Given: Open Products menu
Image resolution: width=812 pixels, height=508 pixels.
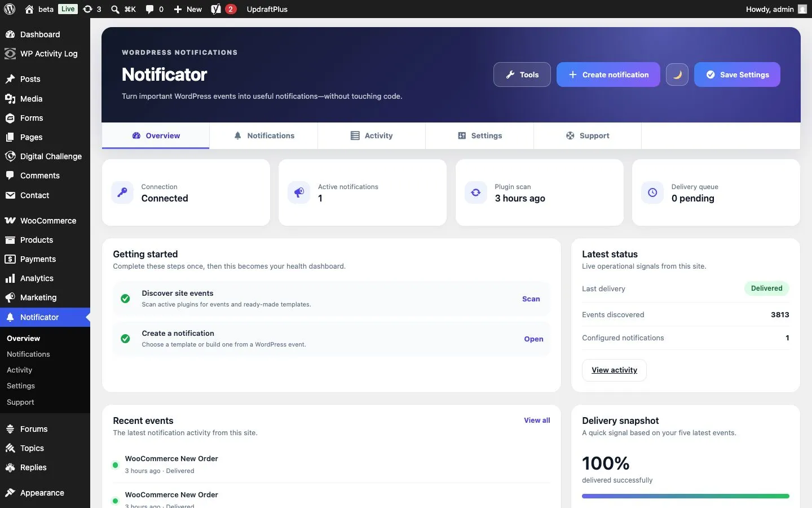Looking at the screenshot, I should coord(45,240).
